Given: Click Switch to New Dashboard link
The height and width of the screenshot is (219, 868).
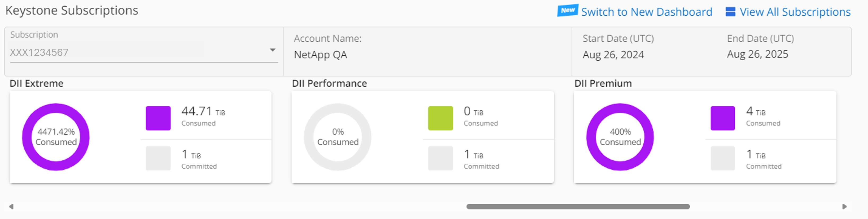Looking at the screenshot, I should [x=646, y=12].
